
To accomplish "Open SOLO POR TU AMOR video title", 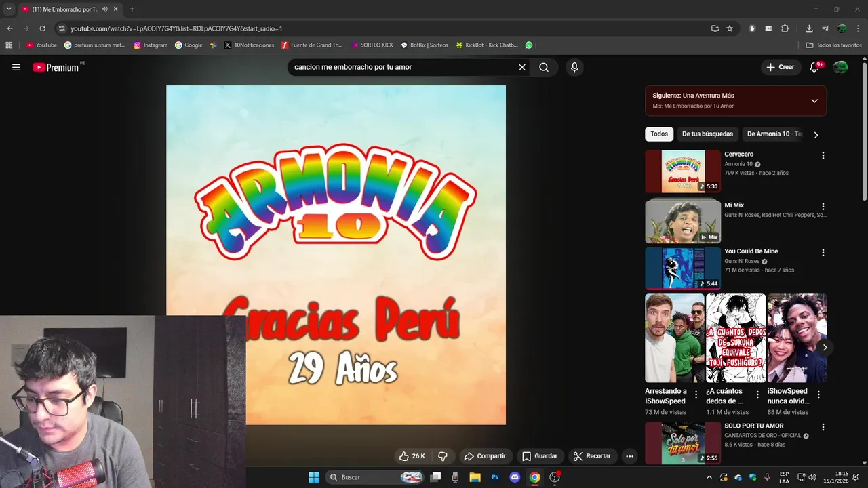I will (x=753, y=426).
